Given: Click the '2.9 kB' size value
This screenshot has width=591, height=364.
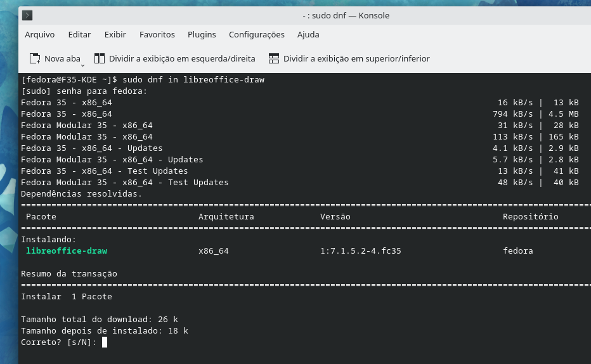Looking at the screenshot, I should (x=564, y=148).
